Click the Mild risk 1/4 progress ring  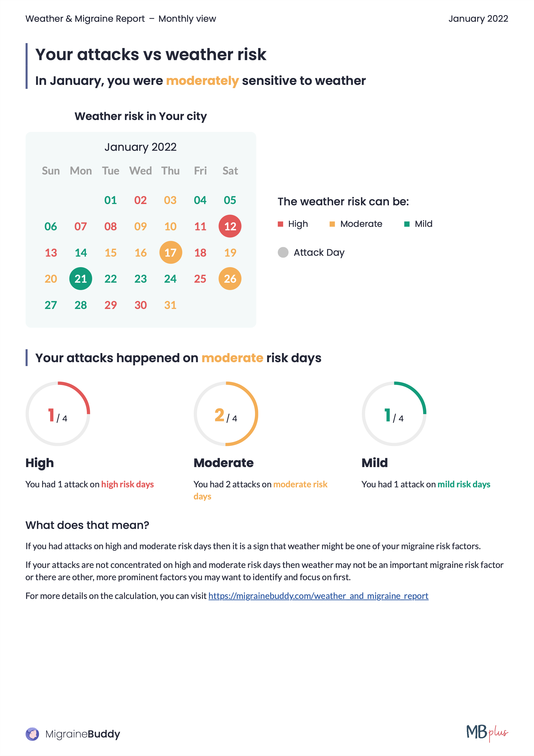[x=394, y=414]
